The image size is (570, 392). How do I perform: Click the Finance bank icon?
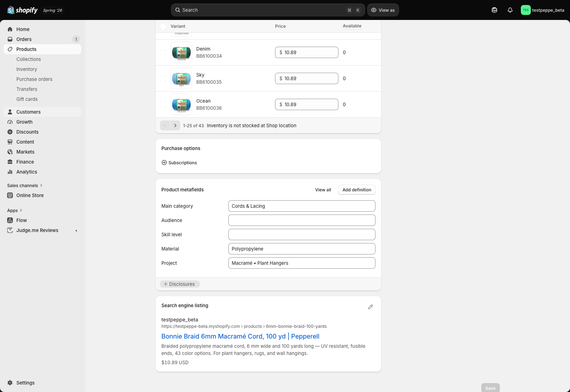[10, 162]
